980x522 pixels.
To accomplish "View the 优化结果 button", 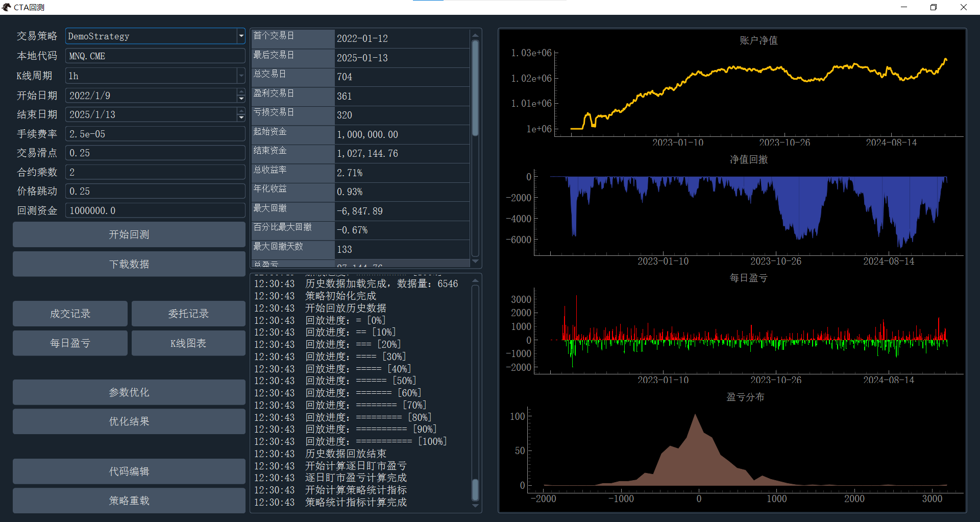I will tap(129, 421).
